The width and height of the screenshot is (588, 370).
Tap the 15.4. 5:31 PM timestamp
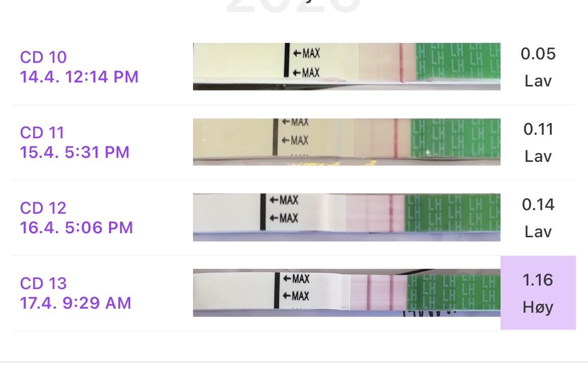74,152
